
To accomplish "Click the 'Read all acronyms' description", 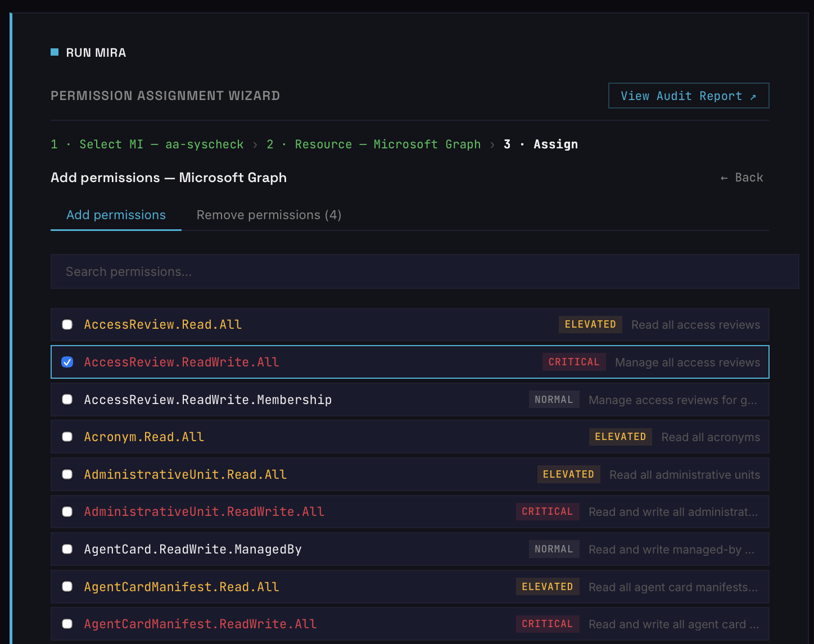I will pos(711,437).
